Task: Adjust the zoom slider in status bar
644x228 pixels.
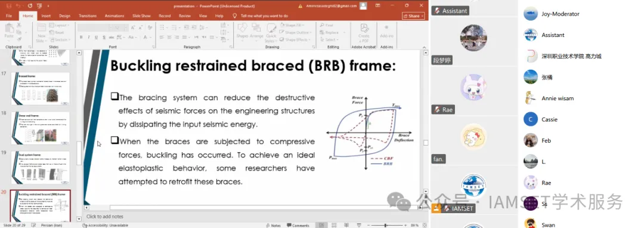Action: [386, 225]
